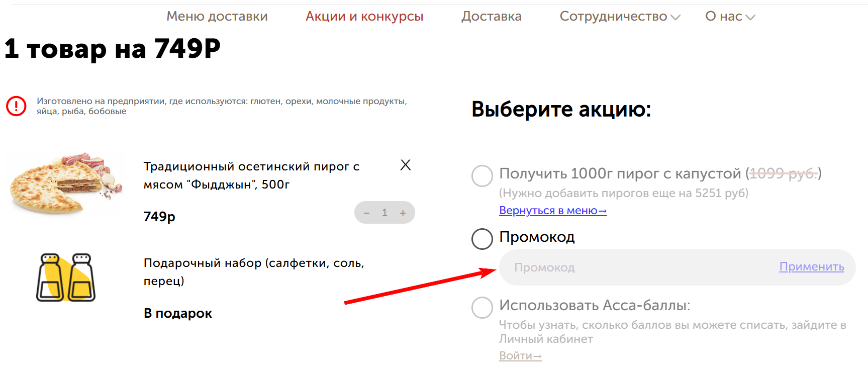The width and height of the screenshot is (868, 371).
Task: Click the Применить link for promo code
Action: tap(811, 267)
